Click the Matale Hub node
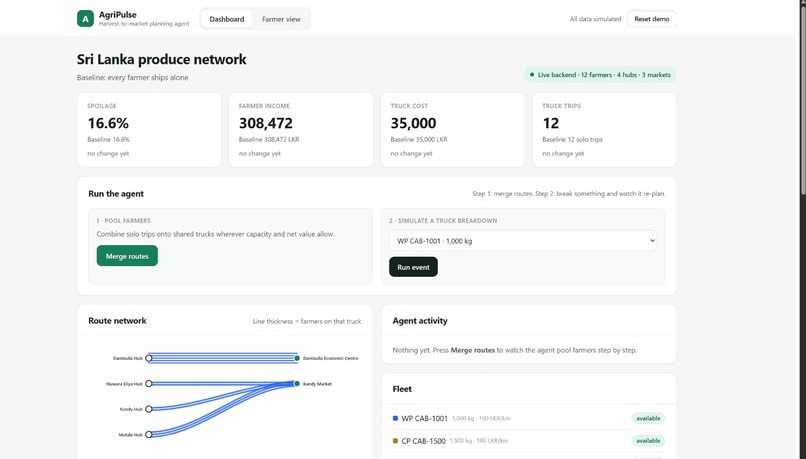Screen dimensions: 806x459 149,434
